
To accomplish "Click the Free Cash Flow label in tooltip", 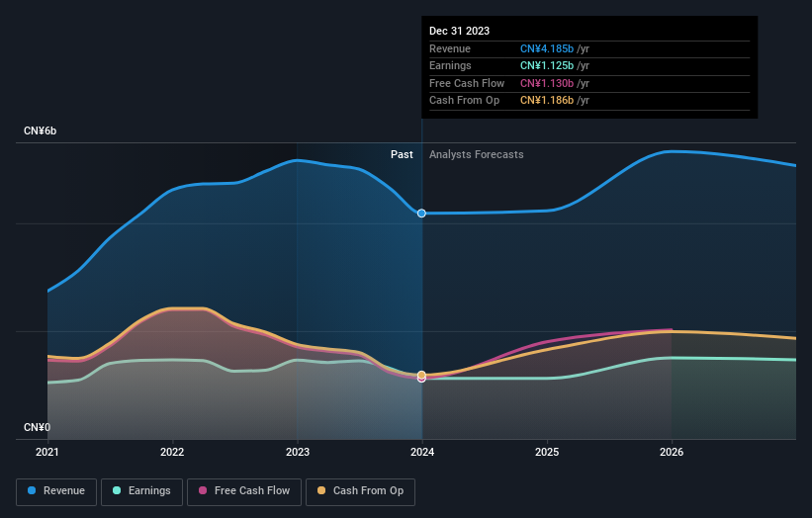I will (x=467, y=83).
